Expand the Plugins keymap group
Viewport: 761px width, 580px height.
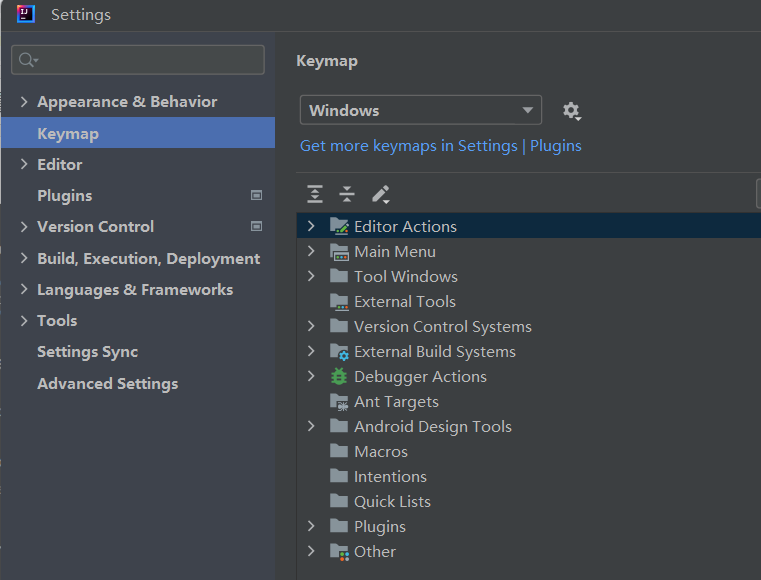pos(311,526)
